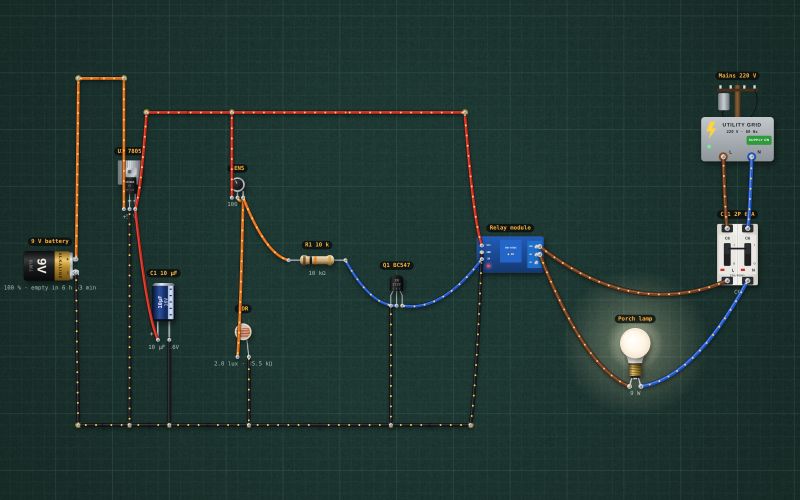The image size is (800, 500).
Task: Click the 7805 voltage regulator component
Action: pyautogui.click(x=130, y=177)
